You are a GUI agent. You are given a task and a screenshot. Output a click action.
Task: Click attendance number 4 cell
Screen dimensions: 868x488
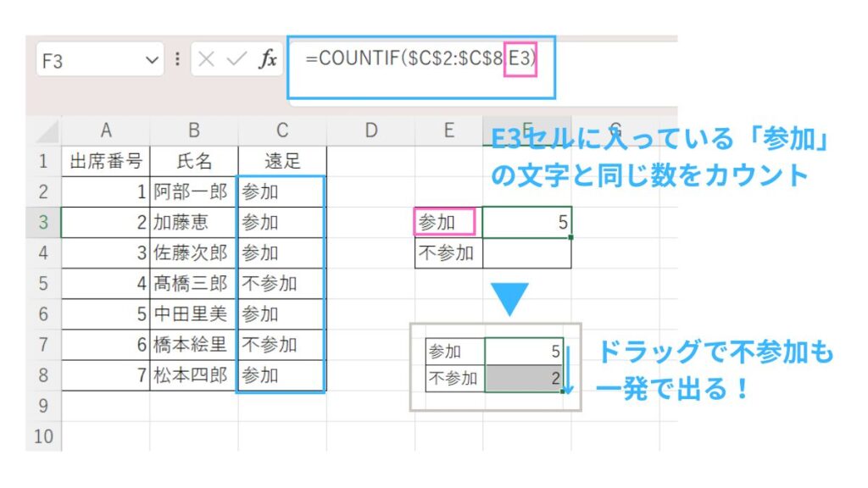106,284
